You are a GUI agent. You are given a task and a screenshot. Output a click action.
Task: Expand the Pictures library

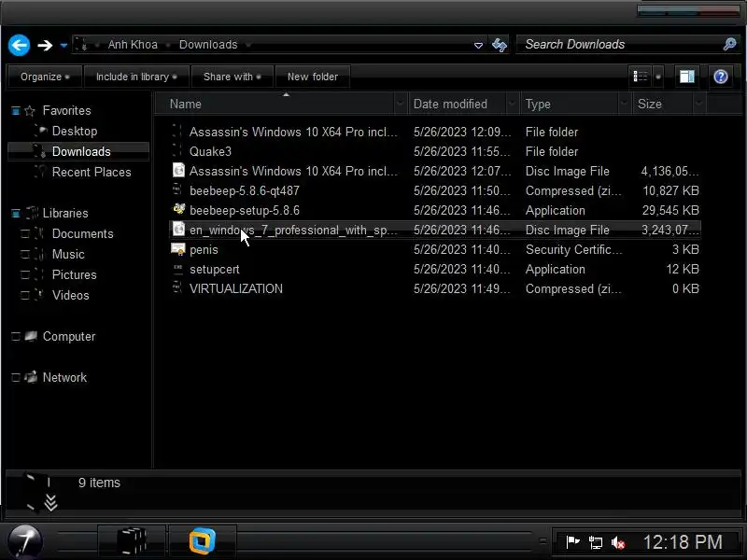pyautogui.click(x=25, y=274)
